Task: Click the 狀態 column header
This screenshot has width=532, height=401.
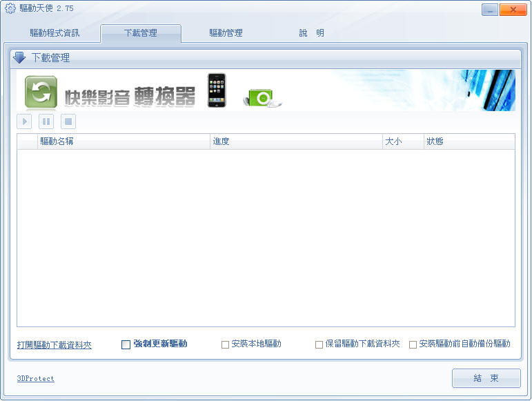Action: (435, 141)
